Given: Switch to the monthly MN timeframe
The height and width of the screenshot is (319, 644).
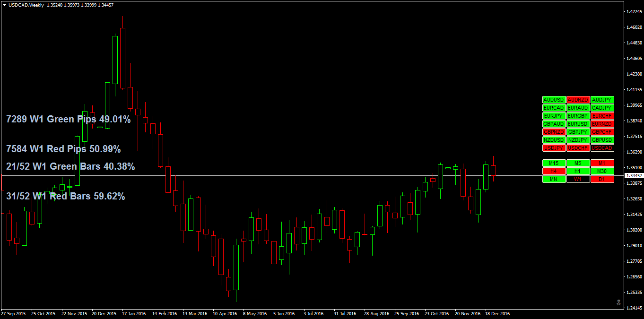Looking at the screenshot, I should (x=554, y=179).
